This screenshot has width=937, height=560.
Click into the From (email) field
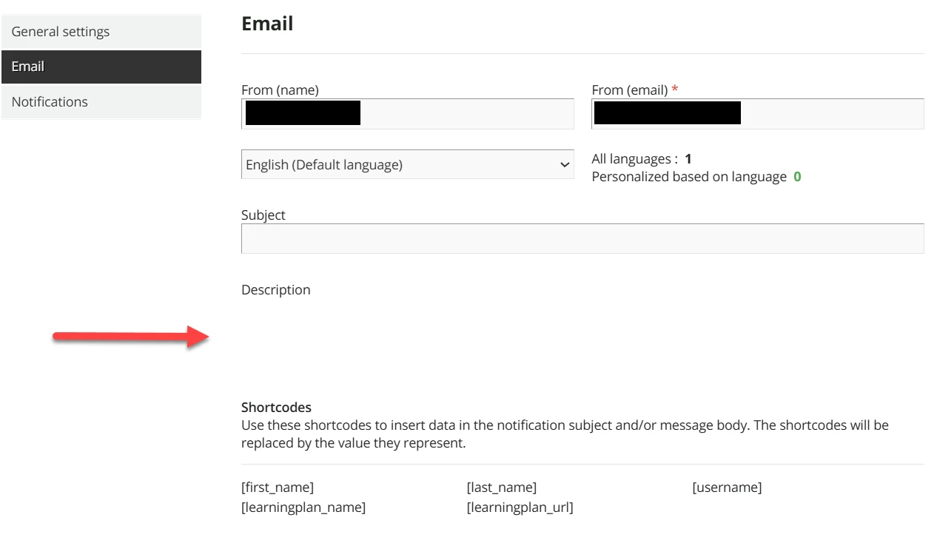tap(829, 114)
